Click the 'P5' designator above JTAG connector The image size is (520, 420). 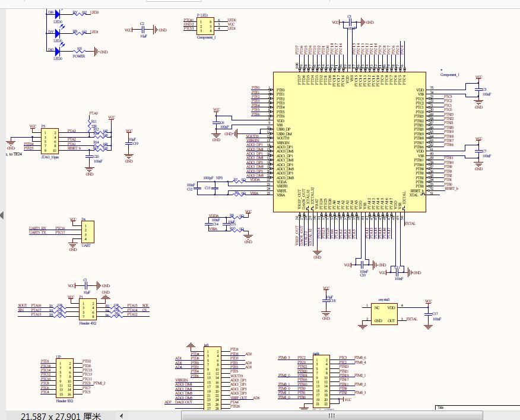43,126
